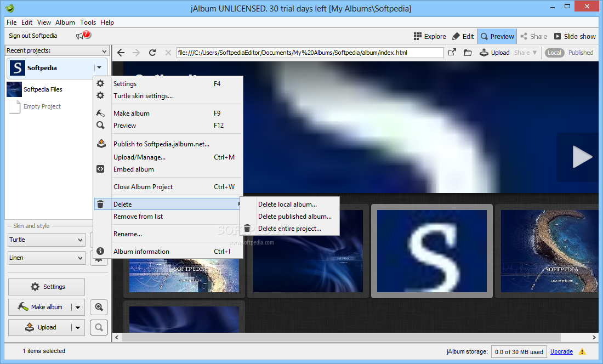Open the Turtle skin dropdown

click(46, 240)
